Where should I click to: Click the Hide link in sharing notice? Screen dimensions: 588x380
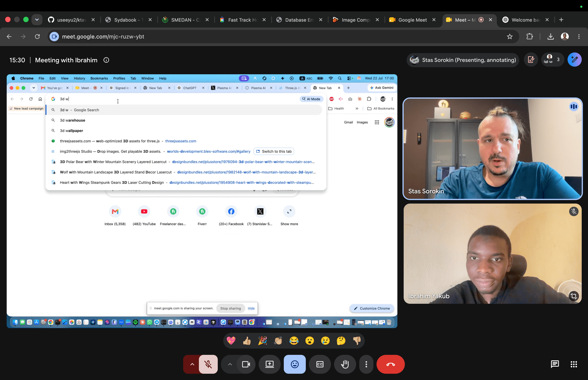click(x=251, y=308)
